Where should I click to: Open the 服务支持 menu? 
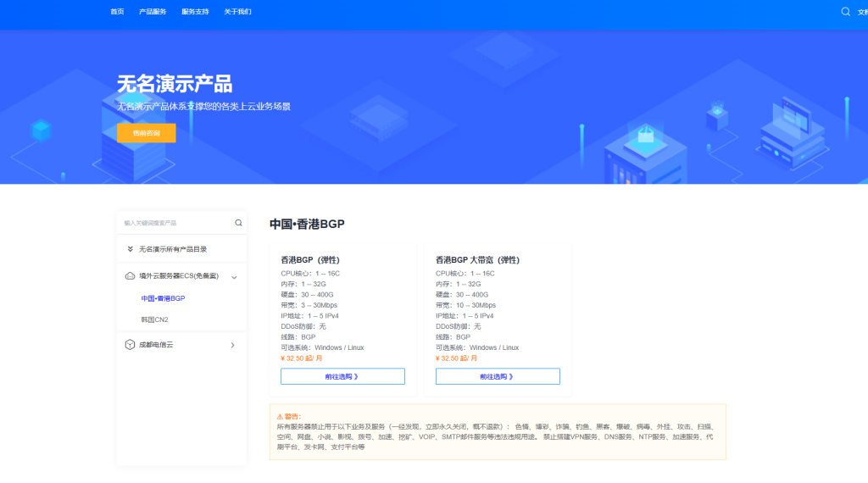point(196,12)
